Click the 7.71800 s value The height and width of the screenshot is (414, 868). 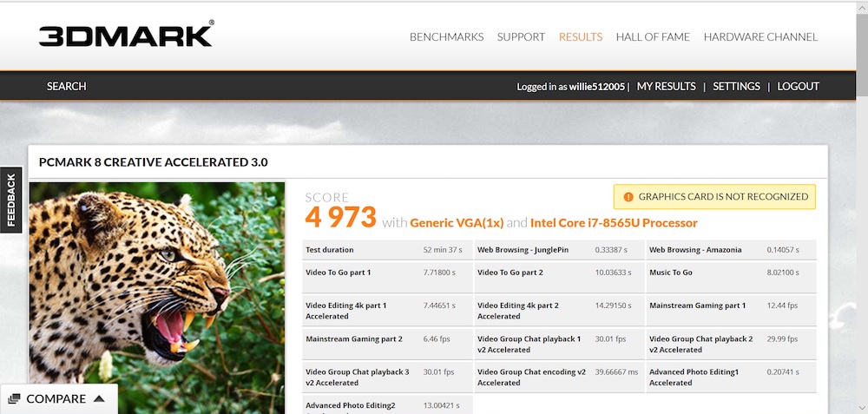click(439, 273)
